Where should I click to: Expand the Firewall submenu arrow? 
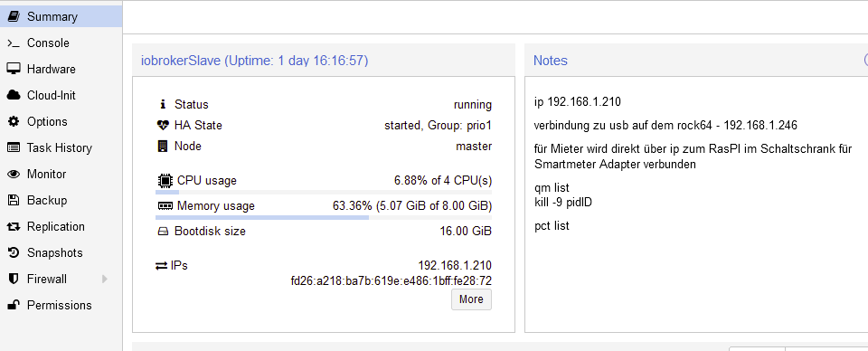[105, 279]
